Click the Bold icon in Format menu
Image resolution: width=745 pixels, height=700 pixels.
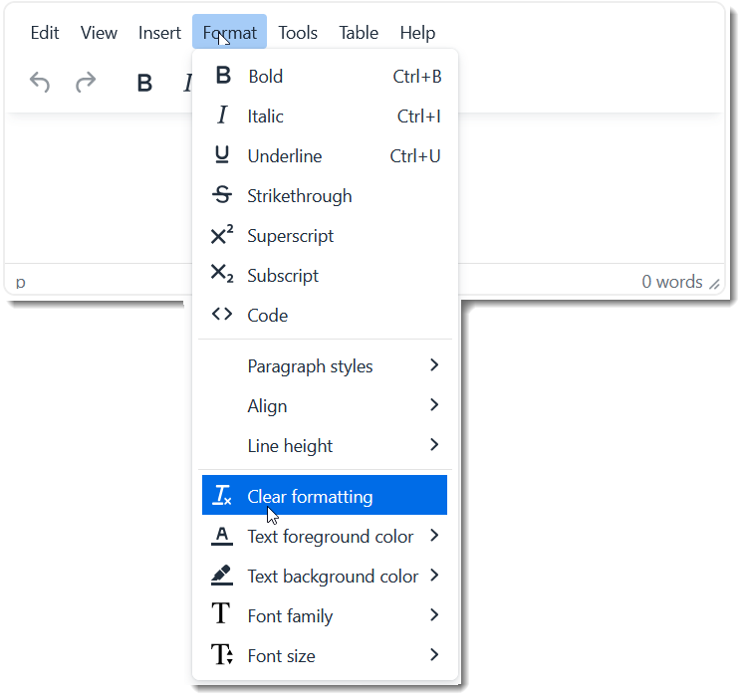coord(223,75)
